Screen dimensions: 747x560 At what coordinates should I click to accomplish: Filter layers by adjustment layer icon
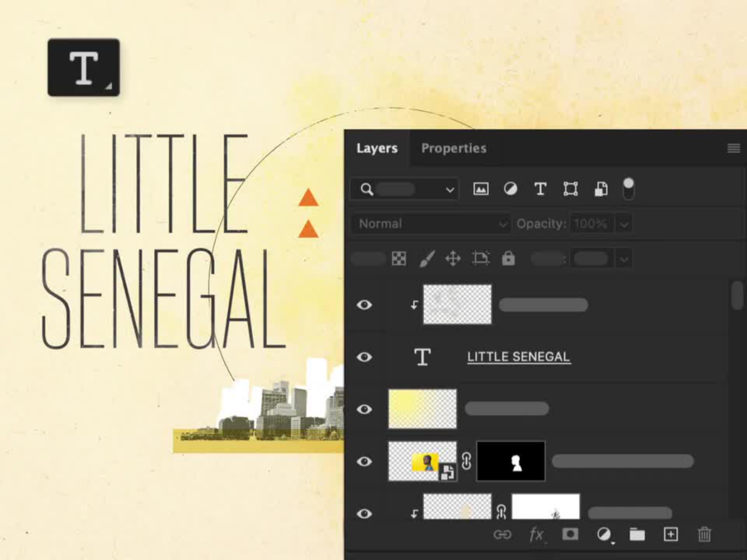(510, 189)
